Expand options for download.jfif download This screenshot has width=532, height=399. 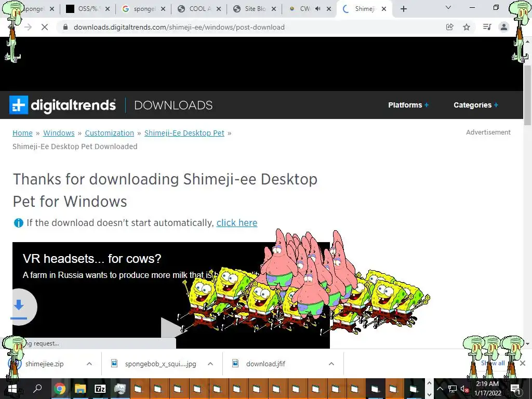coord(331,364)
